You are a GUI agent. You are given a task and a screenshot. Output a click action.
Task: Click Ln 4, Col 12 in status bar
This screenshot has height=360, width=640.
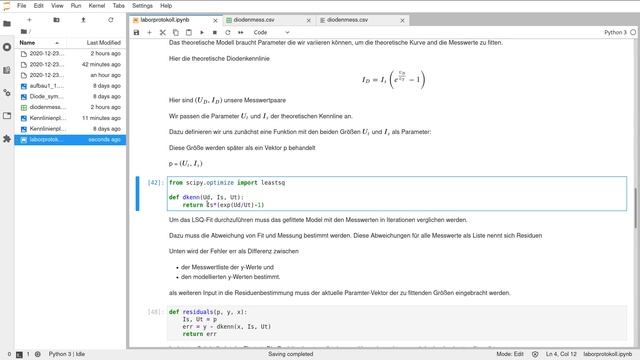pyautogui.click(x=561, y=354)
